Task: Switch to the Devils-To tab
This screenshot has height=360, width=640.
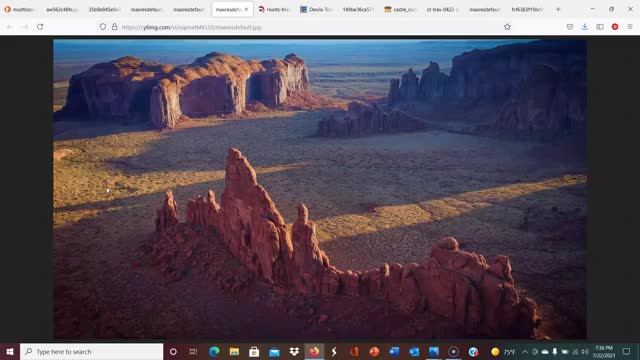Action: [317, 9]
